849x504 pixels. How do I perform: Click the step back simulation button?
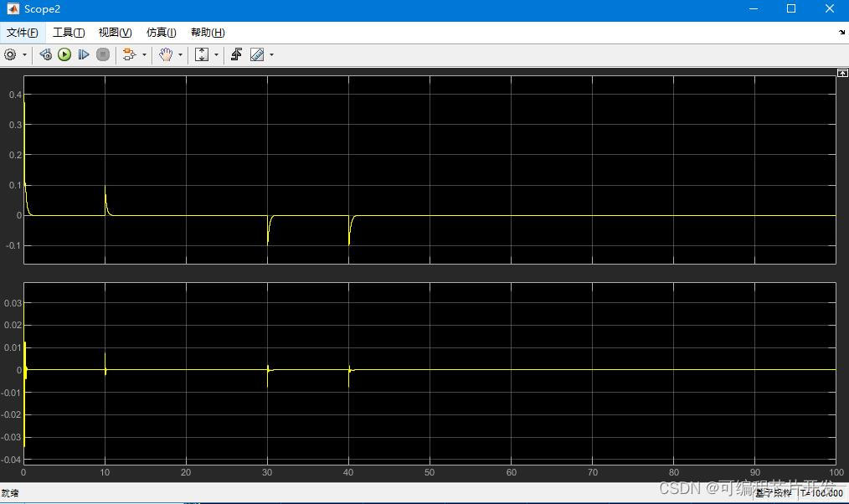point(46,54)
